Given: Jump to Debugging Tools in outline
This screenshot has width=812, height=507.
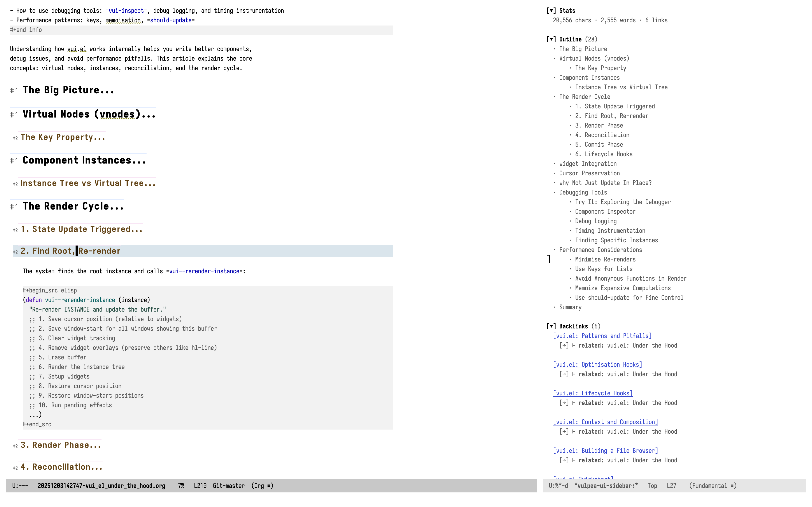Looking at the screenshot, I should coord(583,192).
